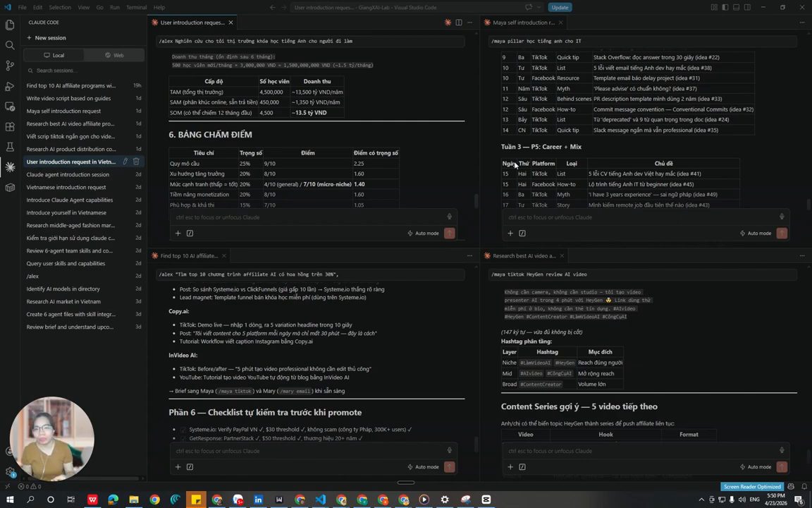Click slash command icon in Maya self introduction pane
The image size is (812, 508).
[x=522, y=234]
